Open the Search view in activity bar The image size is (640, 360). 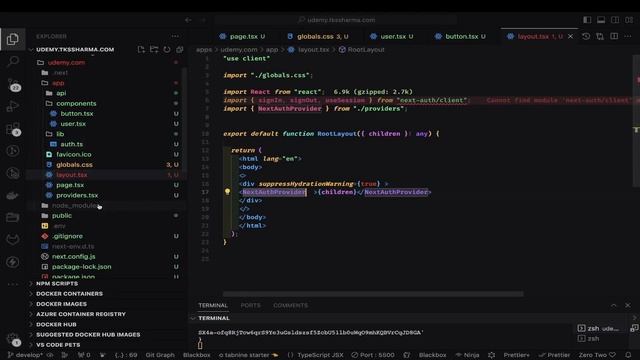click(13, 62)
